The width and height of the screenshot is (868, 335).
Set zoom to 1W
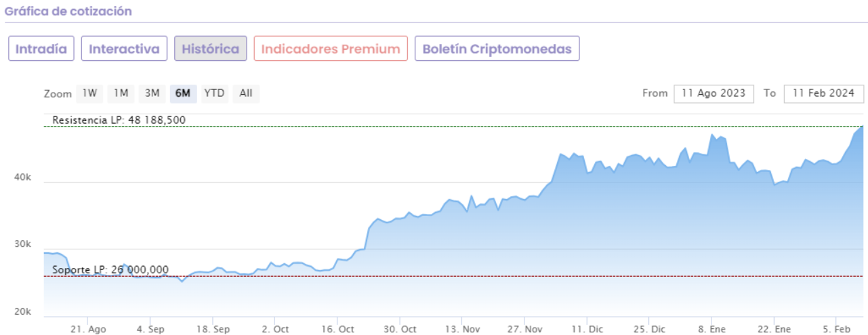pyautogui.click(x=89, y=93)
